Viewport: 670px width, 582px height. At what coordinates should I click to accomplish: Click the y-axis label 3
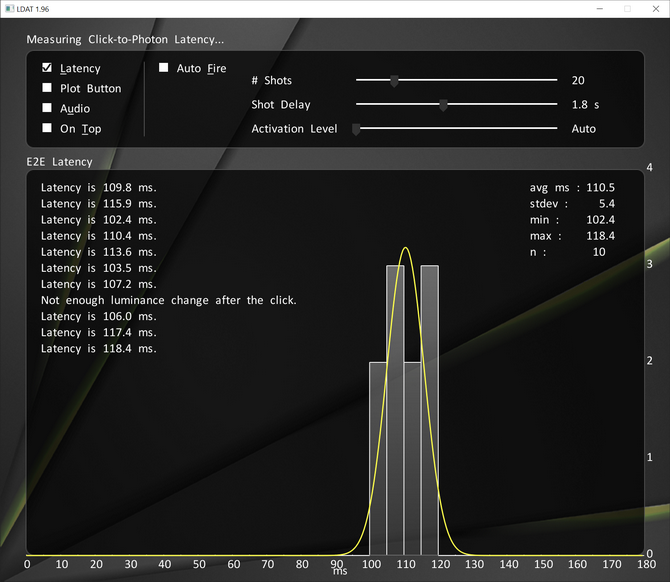[649, 264]
